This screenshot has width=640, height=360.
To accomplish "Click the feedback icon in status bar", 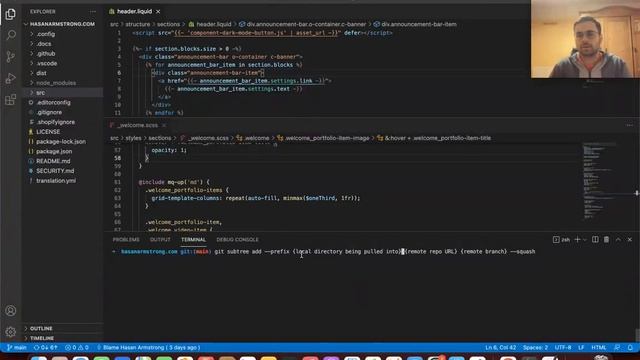I will click(617, 348).
